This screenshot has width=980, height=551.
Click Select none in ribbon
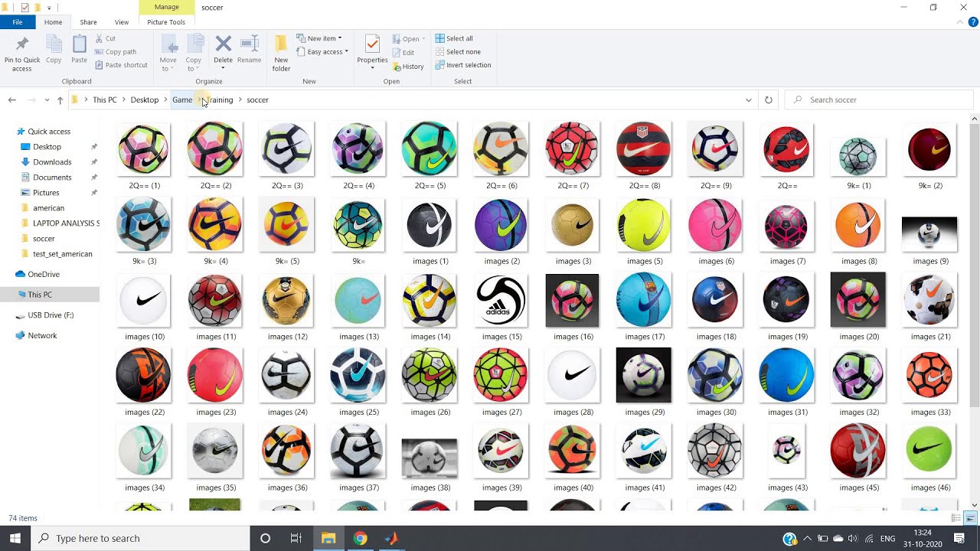pos(458,52)
